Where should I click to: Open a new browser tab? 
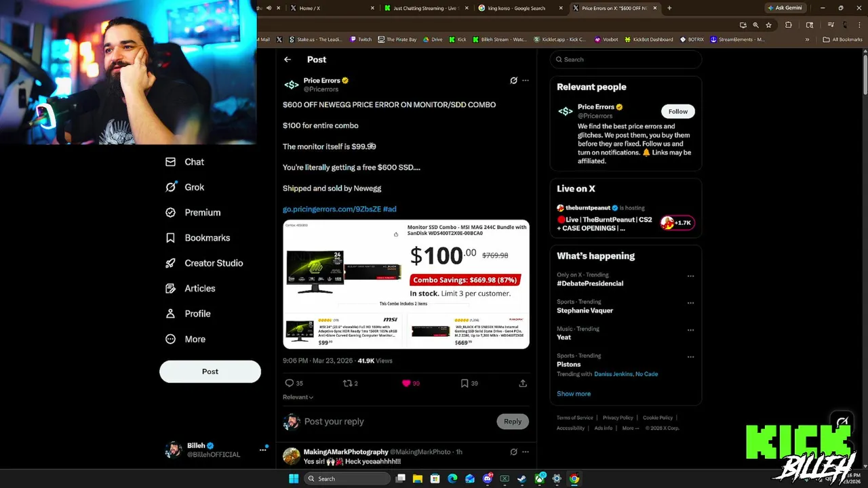click(x=669, y=8)
